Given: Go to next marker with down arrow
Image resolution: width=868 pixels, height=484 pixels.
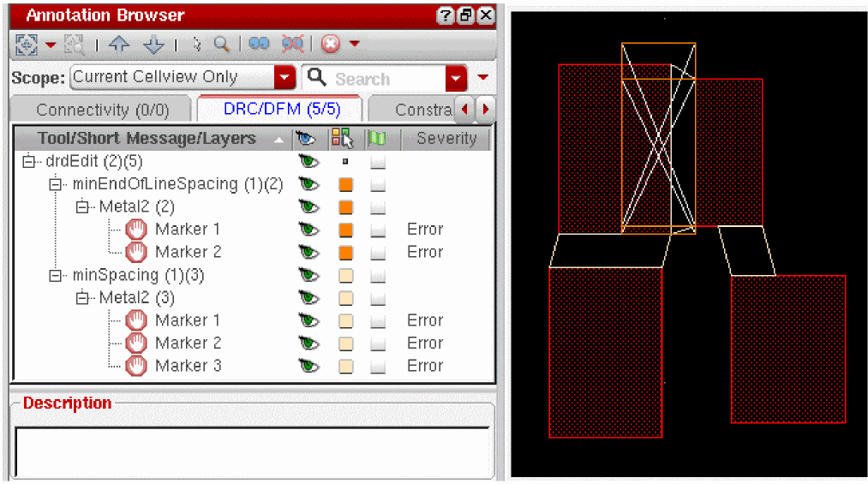Looking at the screenshot, I should pos(153,44).
